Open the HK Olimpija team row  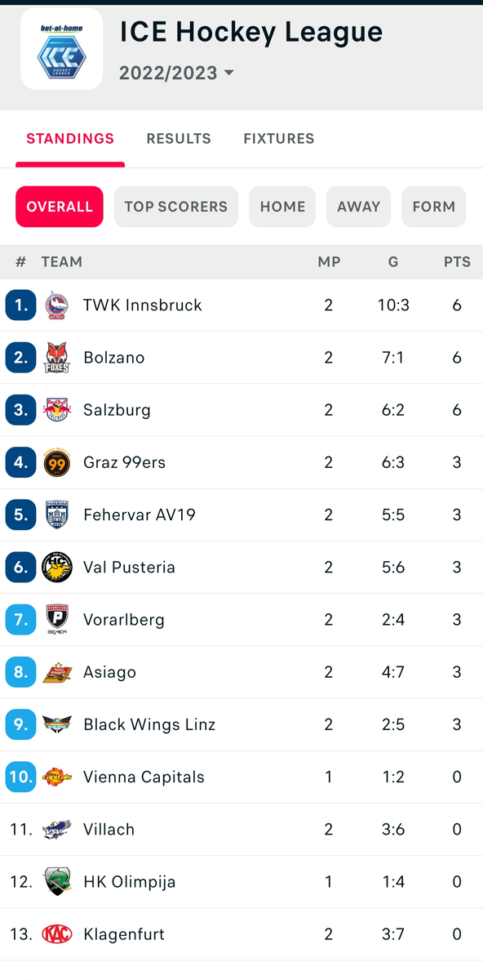(241, 881)
